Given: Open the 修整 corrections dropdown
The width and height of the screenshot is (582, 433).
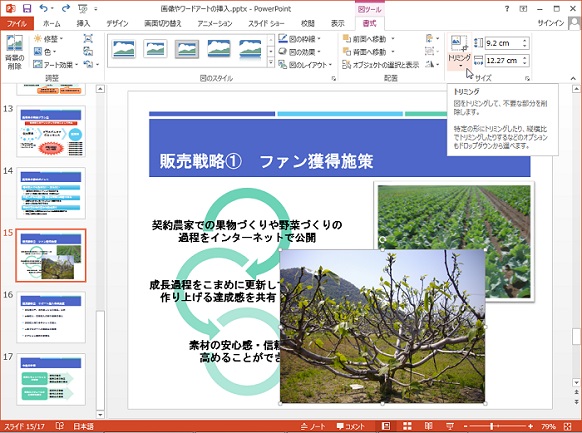Looking at the screenshot, I should [49, 39].
